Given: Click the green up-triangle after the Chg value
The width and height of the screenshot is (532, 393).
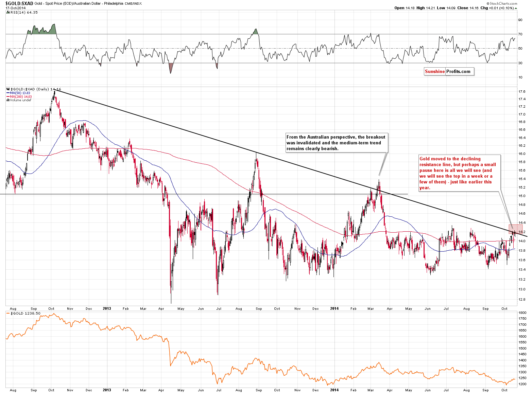Looking at the screenshot, I should point(516,8).
